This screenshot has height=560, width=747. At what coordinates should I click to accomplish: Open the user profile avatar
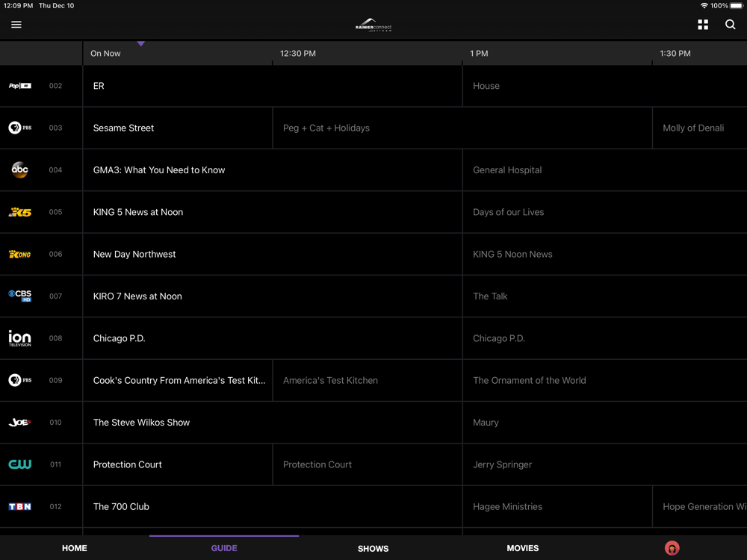672,548
